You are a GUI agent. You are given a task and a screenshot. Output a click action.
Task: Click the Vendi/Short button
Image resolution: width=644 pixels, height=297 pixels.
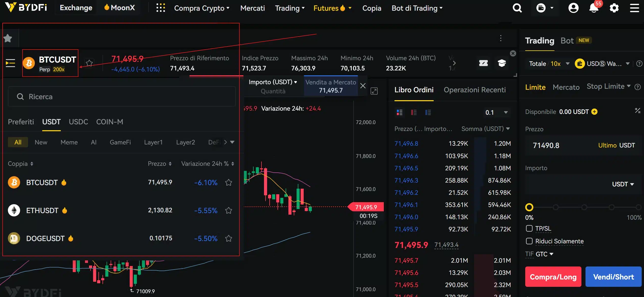coord(613,277)
